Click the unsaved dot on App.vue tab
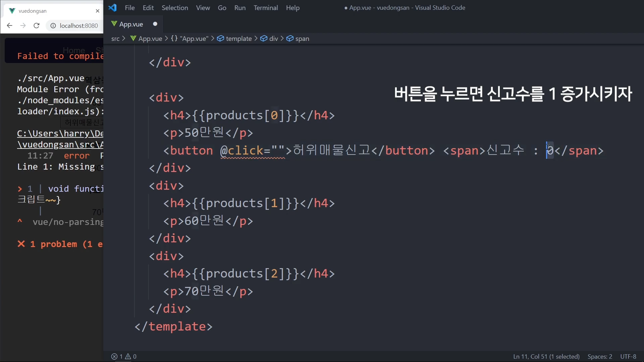Viewport: 644px width, 362px height. click(x=155, y=24)
